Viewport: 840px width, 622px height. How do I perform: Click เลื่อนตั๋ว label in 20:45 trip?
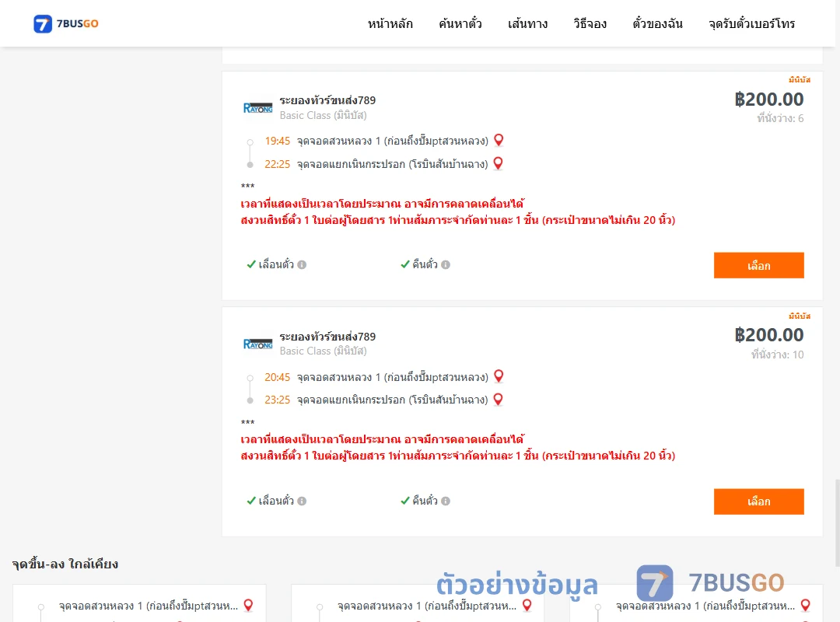pos(276,501)
